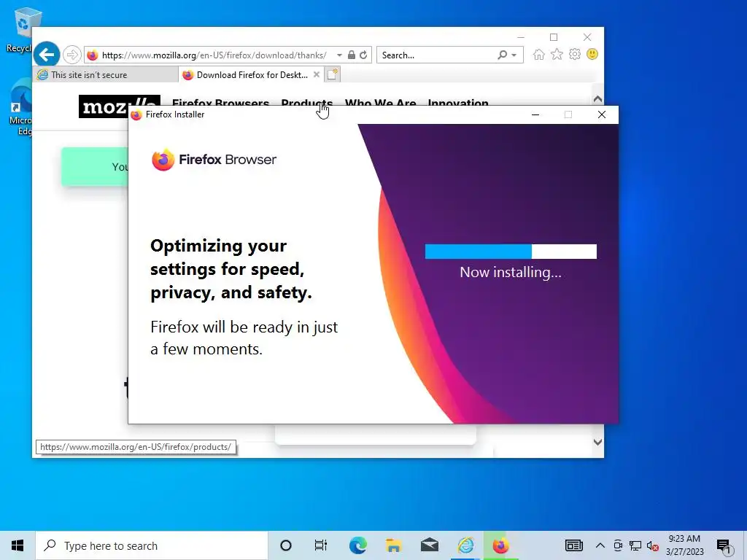Click the IE address bar URL field
Screen dimensions: 747x560
tap(214, 55)
